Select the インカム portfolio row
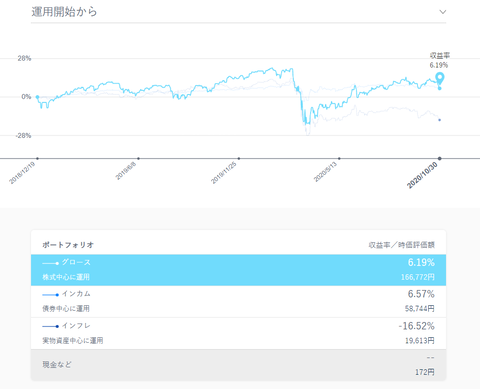The image size is (480, 389). point(238,301)
